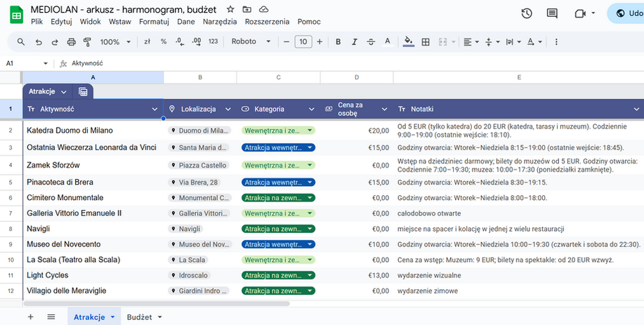Decrease font size minus button
The image size is (644, 325).
[x=287, y=41]
